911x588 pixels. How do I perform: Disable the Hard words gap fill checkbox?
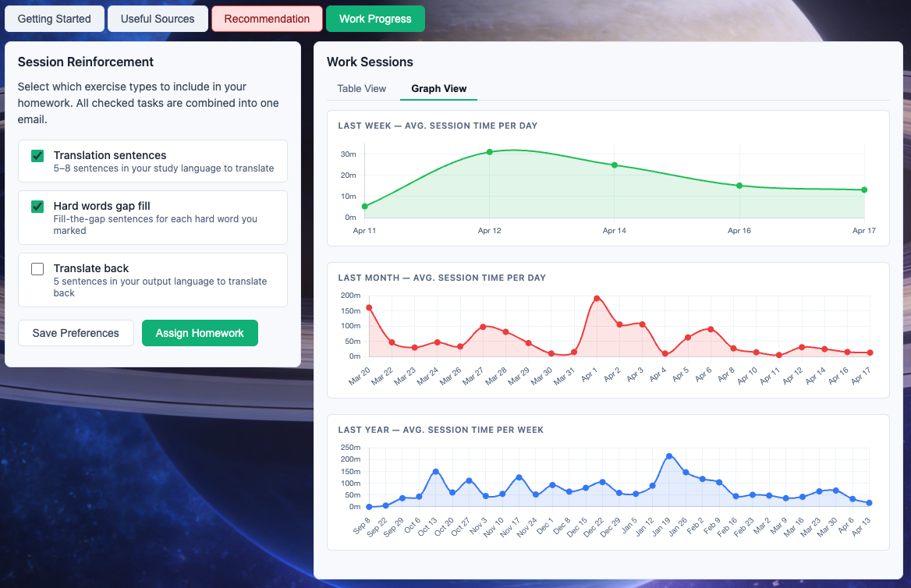point(37,207)
